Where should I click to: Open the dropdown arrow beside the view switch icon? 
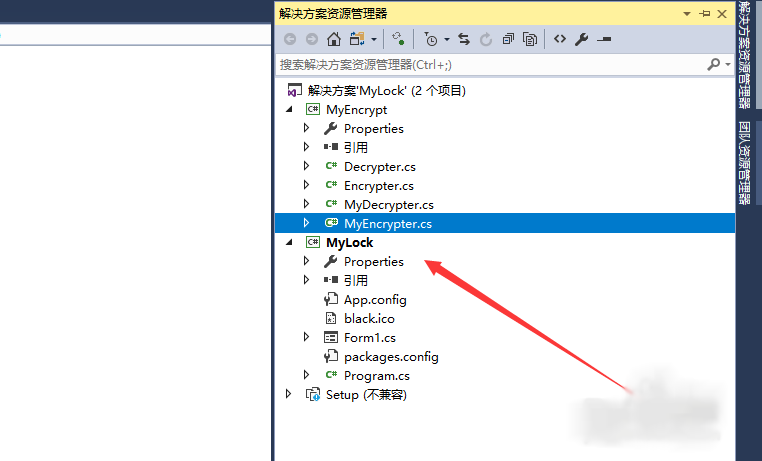point(374,39)
